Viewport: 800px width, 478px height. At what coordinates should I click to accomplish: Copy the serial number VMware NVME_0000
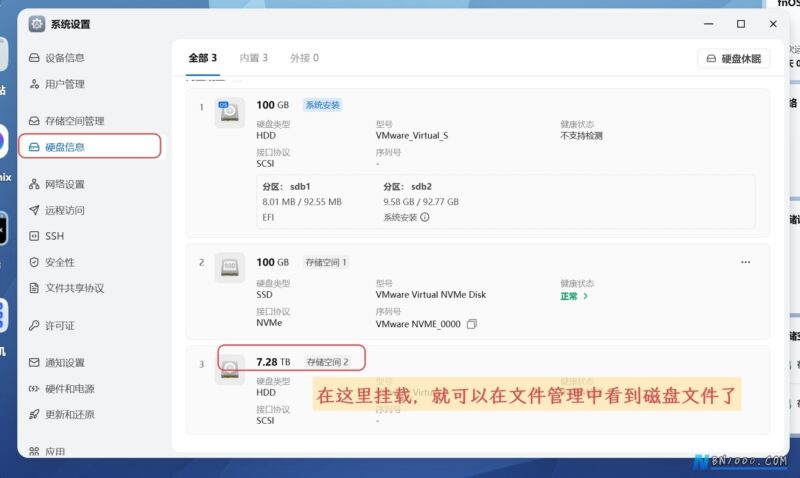coord(472,324)
